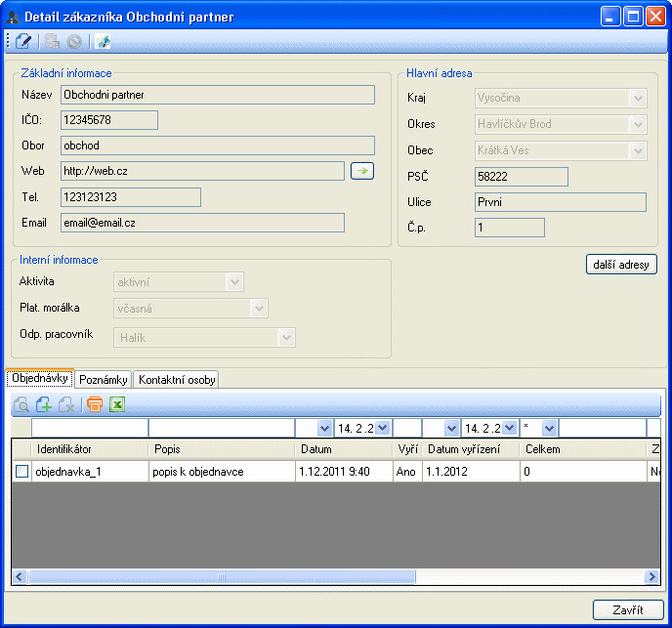Click the view order detail magnifier icon
Screen dimensions: 672x628
point(21,404)
